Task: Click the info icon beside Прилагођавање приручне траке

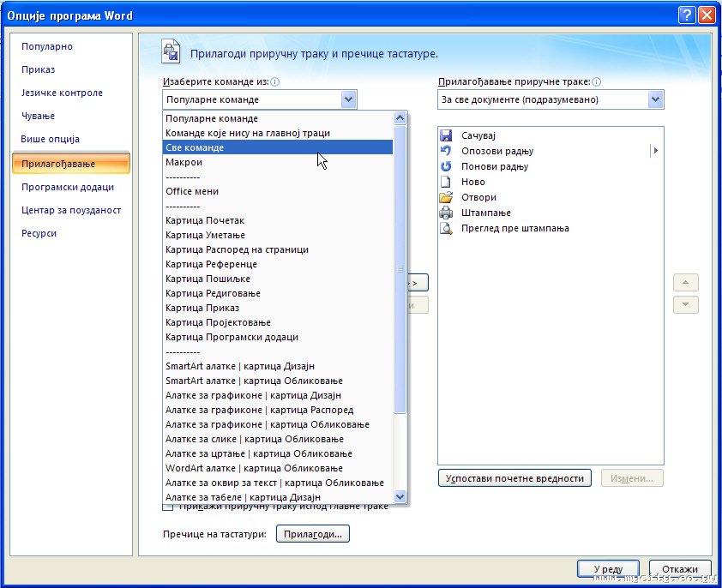Action: [x=596, y=82]
